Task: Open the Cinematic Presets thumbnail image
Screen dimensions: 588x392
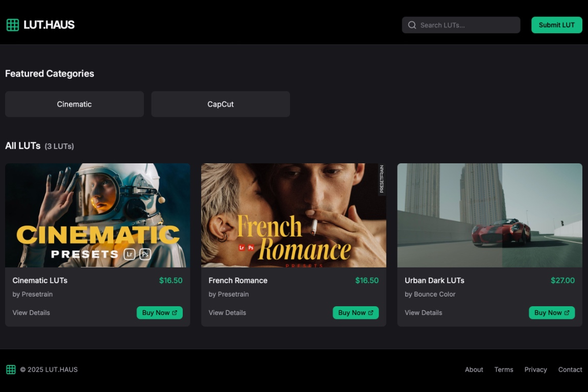Action: click(97, 215)
